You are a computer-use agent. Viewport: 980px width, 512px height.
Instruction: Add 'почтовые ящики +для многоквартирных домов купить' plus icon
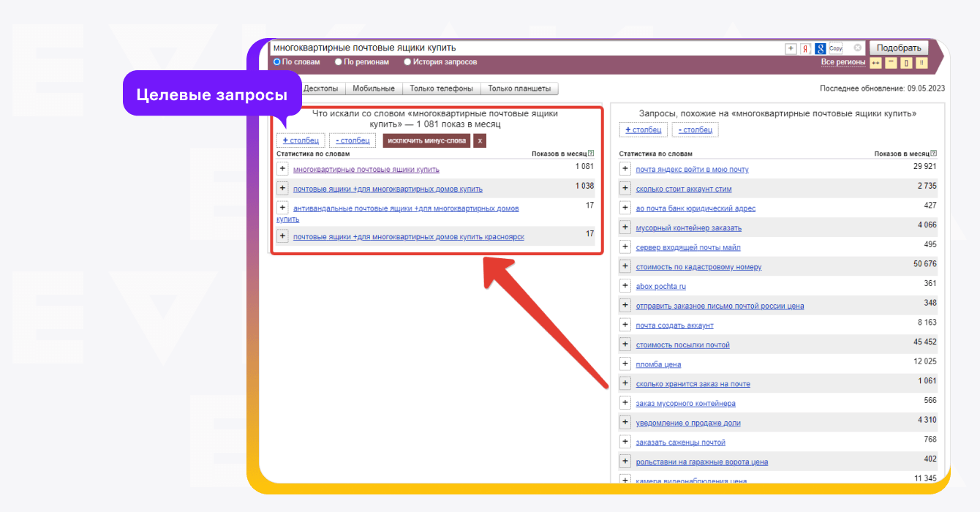[x=282, y=188]
